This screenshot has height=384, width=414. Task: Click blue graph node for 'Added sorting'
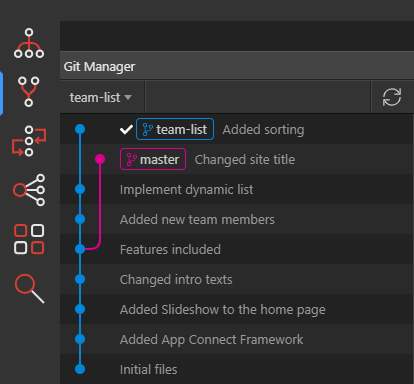[80, 129]
